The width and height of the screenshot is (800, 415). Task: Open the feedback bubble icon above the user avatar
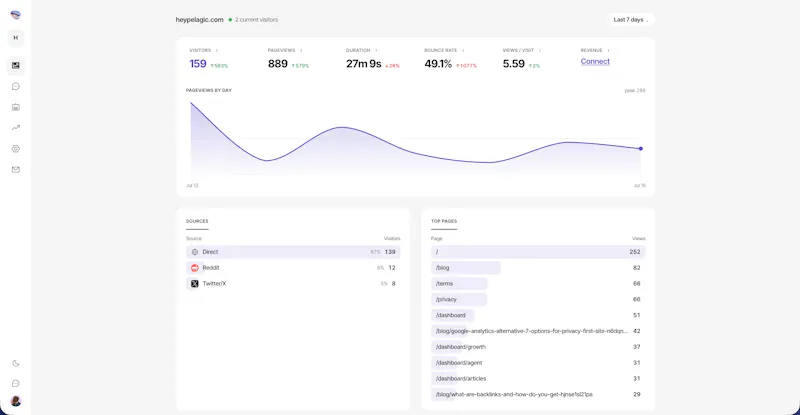[x=16, y=383]
